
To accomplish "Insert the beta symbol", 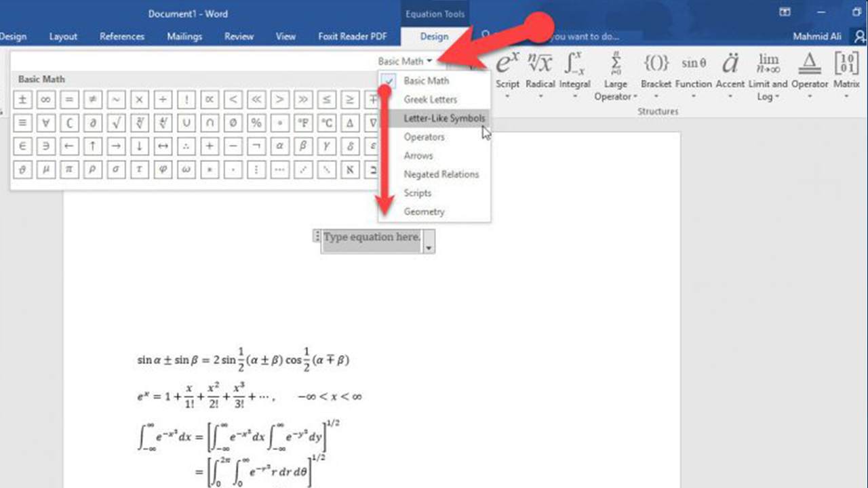I will coord(302,146).
